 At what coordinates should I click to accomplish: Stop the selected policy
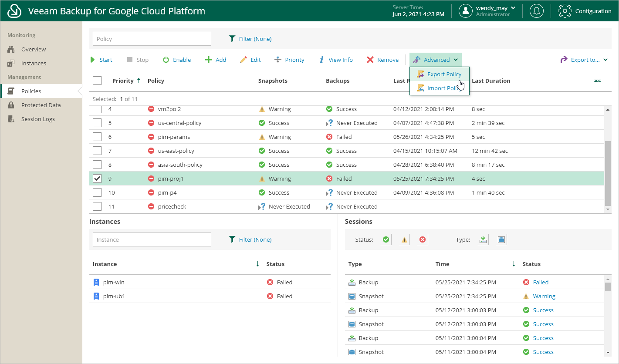point(138,60)
